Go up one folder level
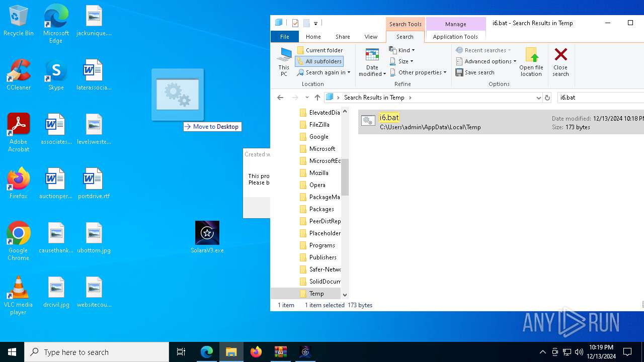This screenshot has width=644, height=362. pos(317,98)
